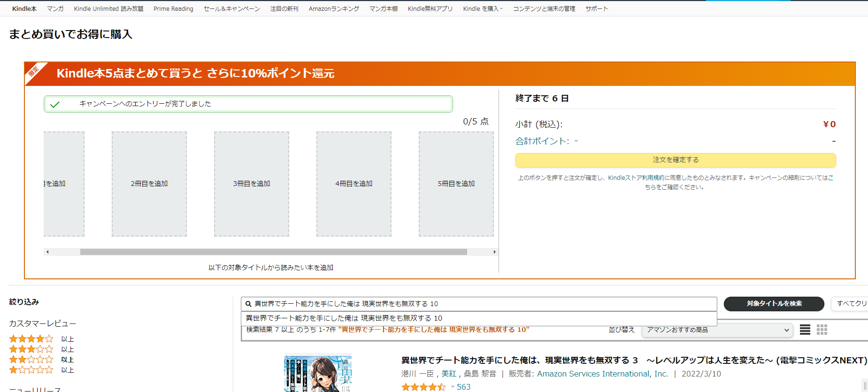Click the 4冊目を追加 slot
Screen dimensions: 868x392
click(x=354, y=184)
